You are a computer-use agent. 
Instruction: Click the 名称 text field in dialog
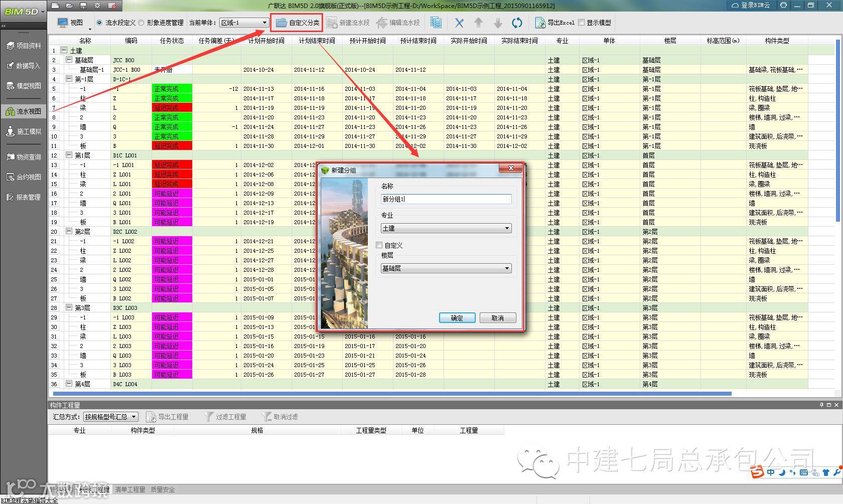(x=446, y=199)
